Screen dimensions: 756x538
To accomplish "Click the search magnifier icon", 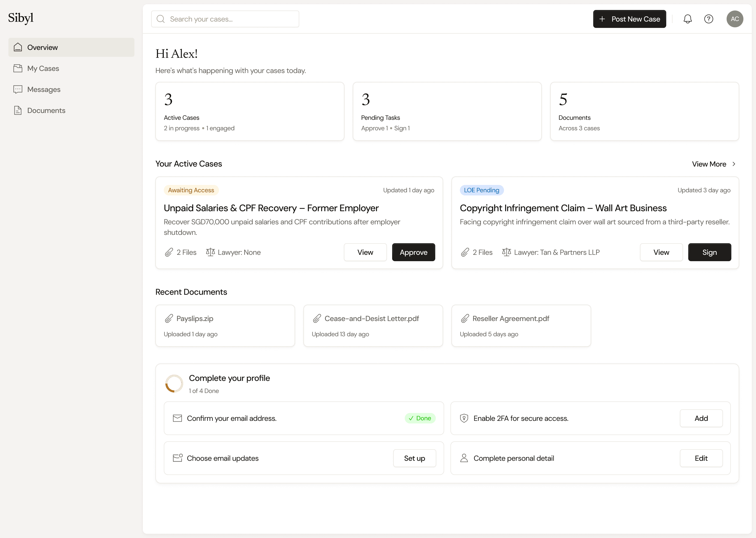I will pos(161,19).
